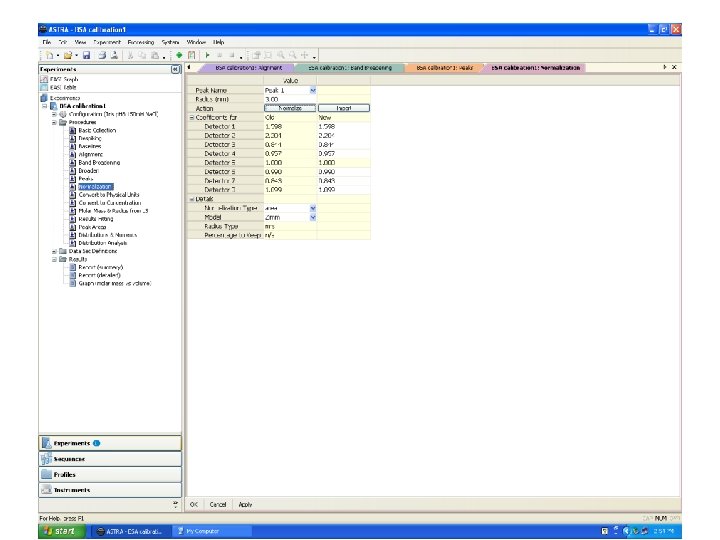The image size is (720, 540).
Task: Expand the Data Set Definitions node
Action: [54, 252]
